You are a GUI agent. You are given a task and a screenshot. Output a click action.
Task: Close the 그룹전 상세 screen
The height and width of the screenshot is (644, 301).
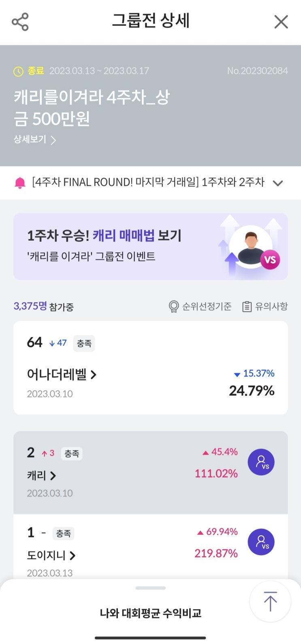tap(281, 22)
